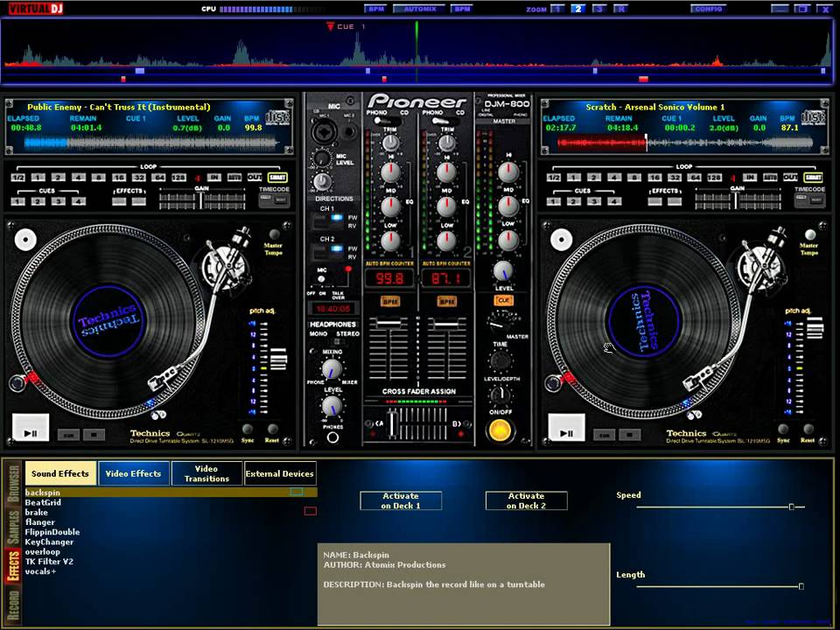Click deck 2 pitch adjust slider handle
Screen dimensions: 840x630
pyautogui.click(x=815, y=328)
